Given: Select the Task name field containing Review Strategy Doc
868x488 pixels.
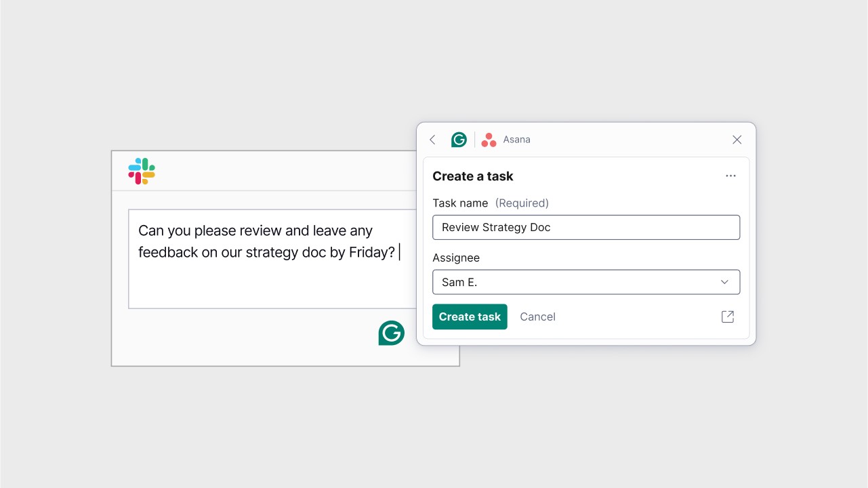Looking at the screenshot, I should point(586,227).
